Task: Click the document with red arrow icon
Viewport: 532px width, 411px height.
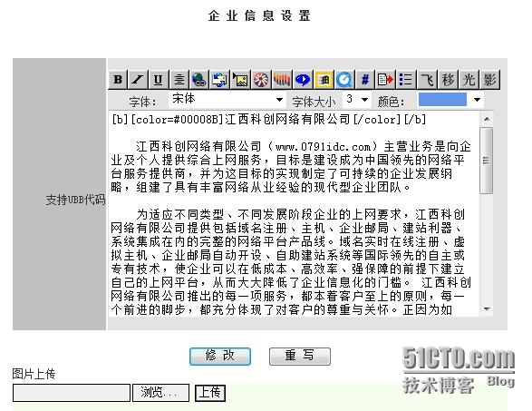Action: 386,80
